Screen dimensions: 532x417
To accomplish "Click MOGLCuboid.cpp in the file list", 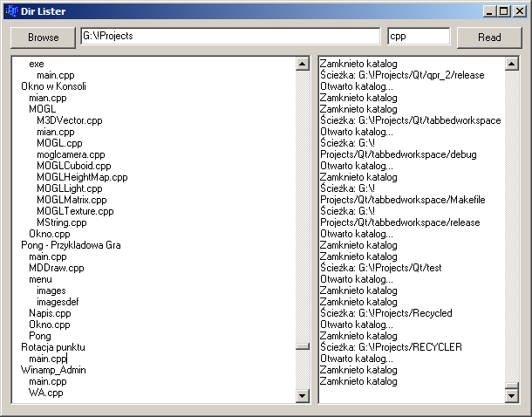I will point(74,166).
